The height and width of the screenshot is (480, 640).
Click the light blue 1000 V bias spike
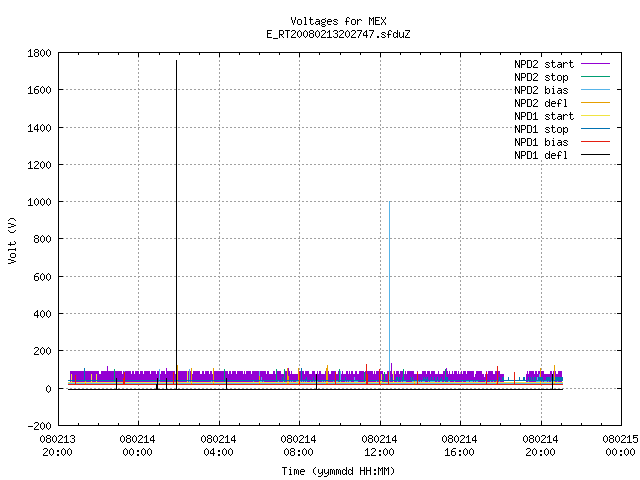click(x=390, y=286)
